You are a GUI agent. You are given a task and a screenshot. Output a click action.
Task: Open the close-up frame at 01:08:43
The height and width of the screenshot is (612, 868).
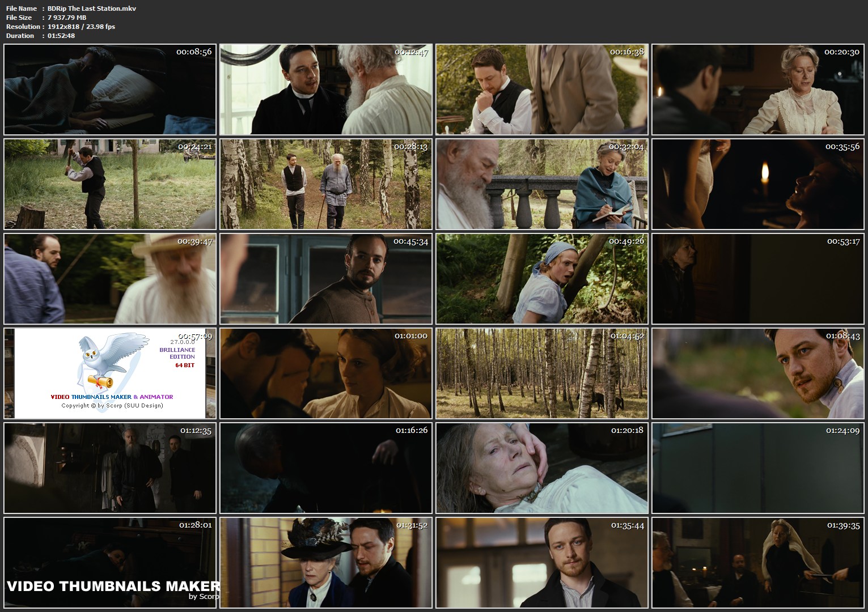tap(758, 373)
